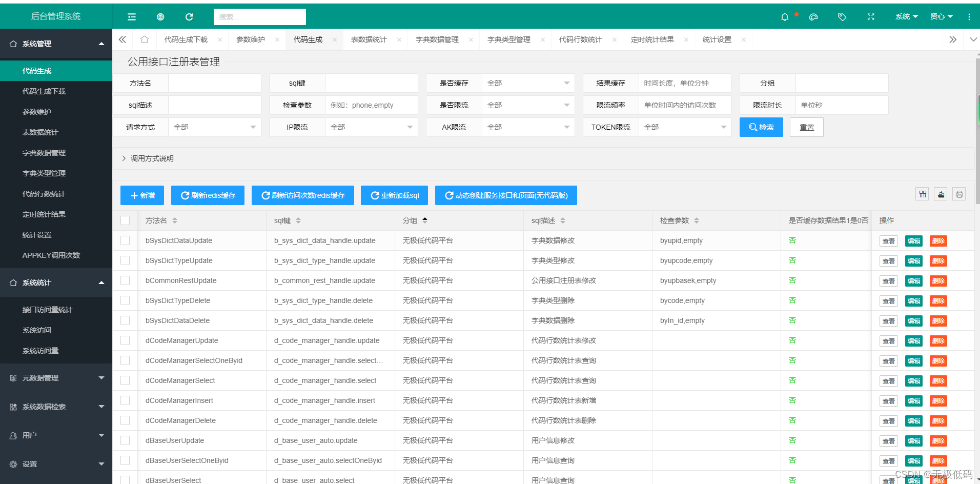Open the 请求方式 dropdown
Screen dimensions: 980x484
point(214,127)
